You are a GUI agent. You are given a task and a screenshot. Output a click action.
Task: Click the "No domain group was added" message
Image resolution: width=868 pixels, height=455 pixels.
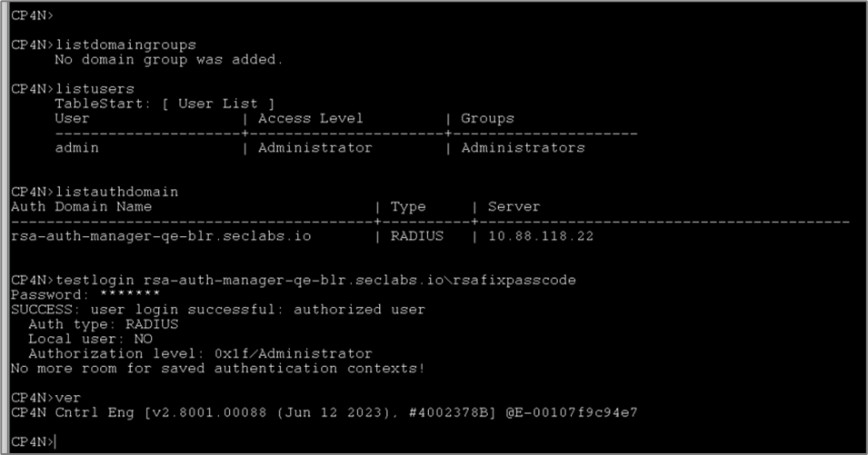click(169, 60)
